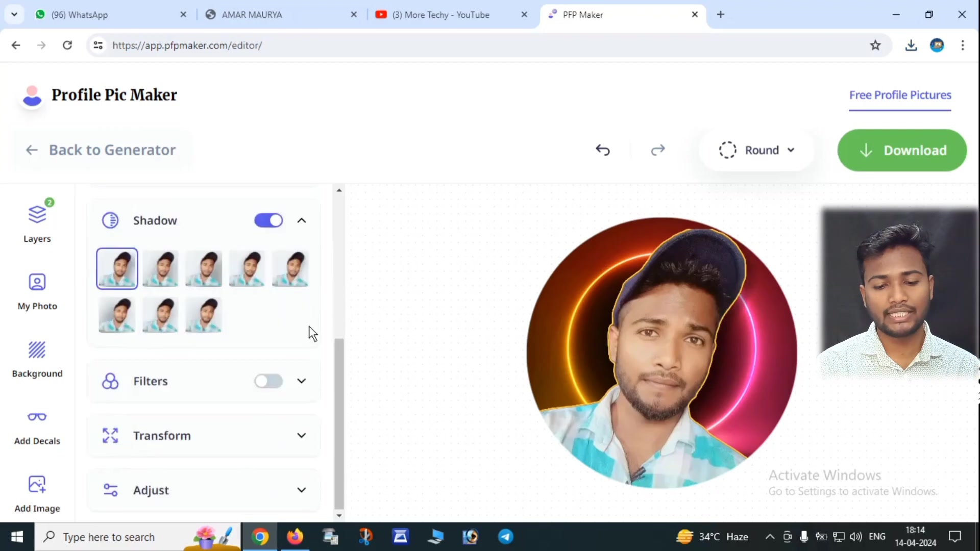Image resolution: width=980 pixels, height=551 pixels.
Task: Open the taskbar weather widget 34°C Haze
Action: [x=713, y=537]
